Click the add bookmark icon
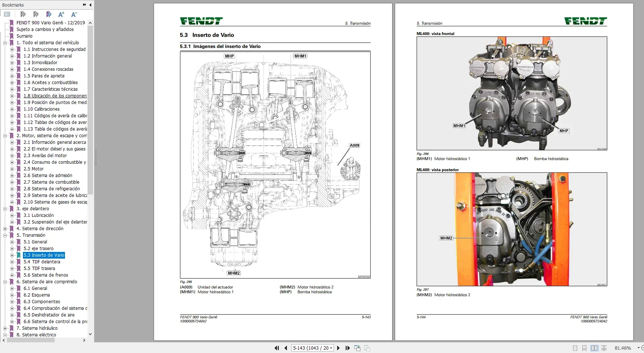Viewport: 644px width, 353px height. tap(36, 14)
